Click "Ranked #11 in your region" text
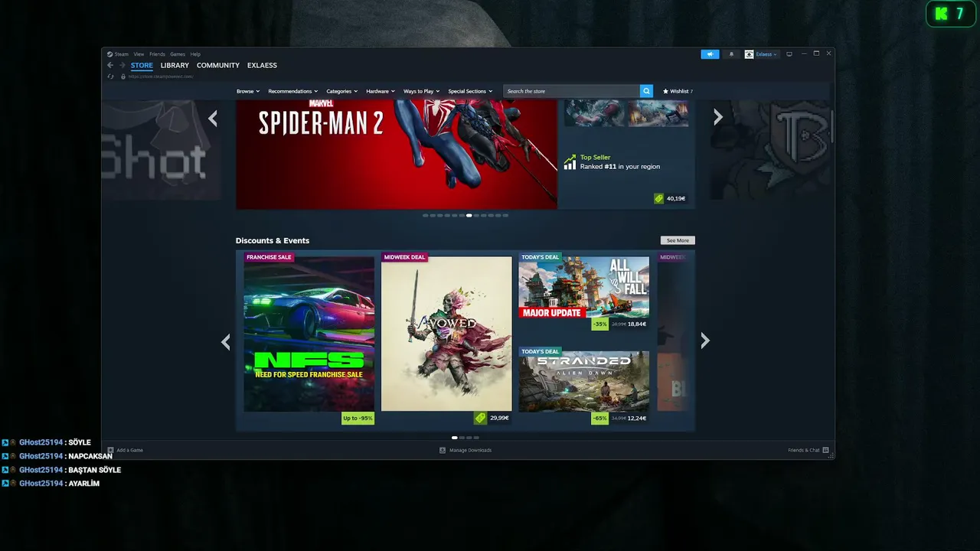Viewport: 980px width, 551px height. coord(620,167)
